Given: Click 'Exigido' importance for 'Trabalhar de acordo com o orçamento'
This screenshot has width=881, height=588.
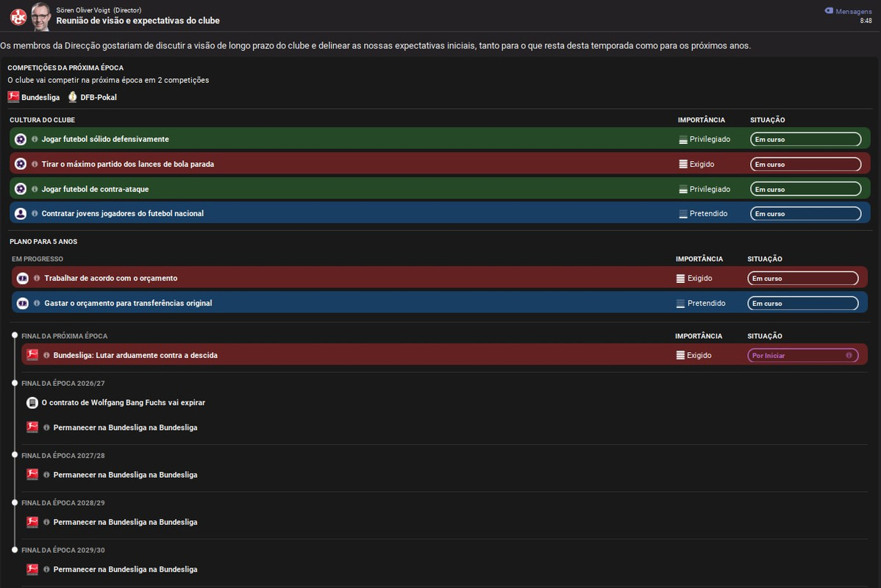Looking at the screenshot, I should click(694, 278).
